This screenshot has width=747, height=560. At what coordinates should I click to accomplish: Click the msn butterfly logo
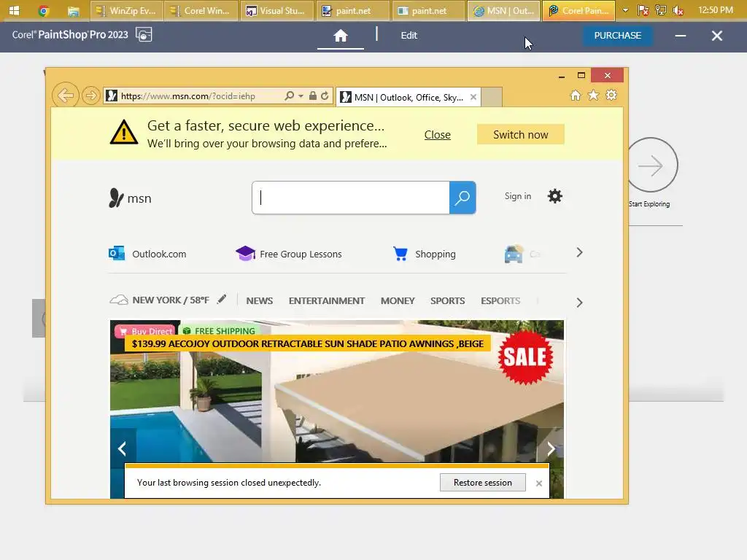pyautogui.click(x=130, y=198)
